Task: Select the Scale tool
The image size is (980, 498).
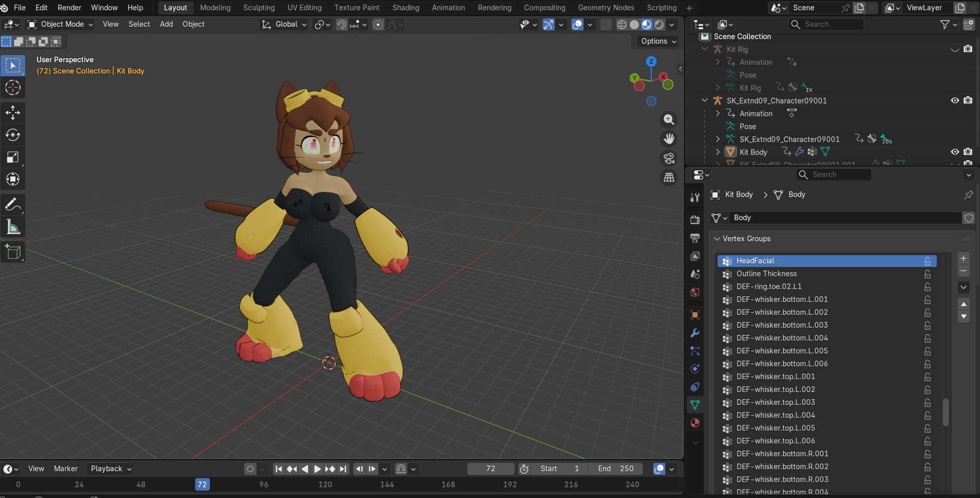Action: point(13,157)
